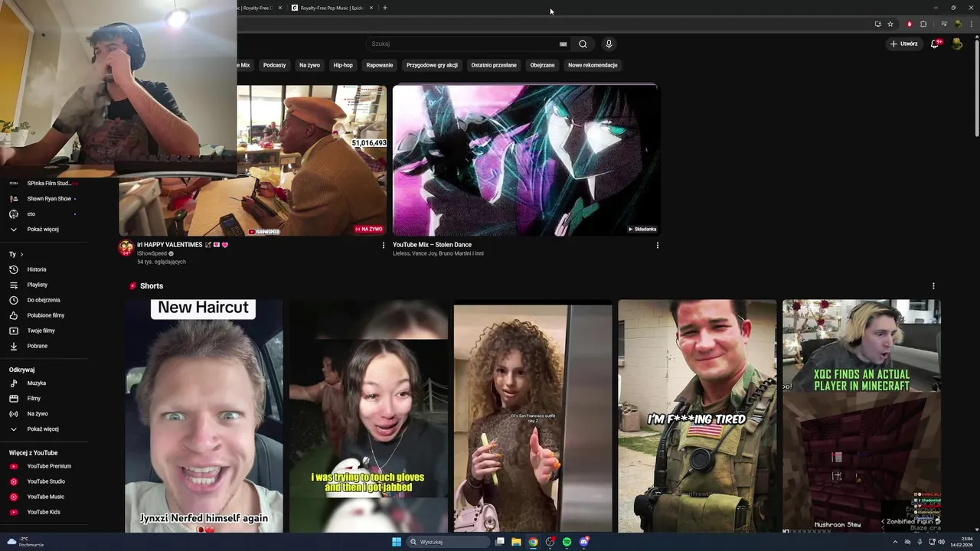Viewport: 980px width, 551px height.
Task: Bookmark this page with the star icon
Action: pos(890,24)
